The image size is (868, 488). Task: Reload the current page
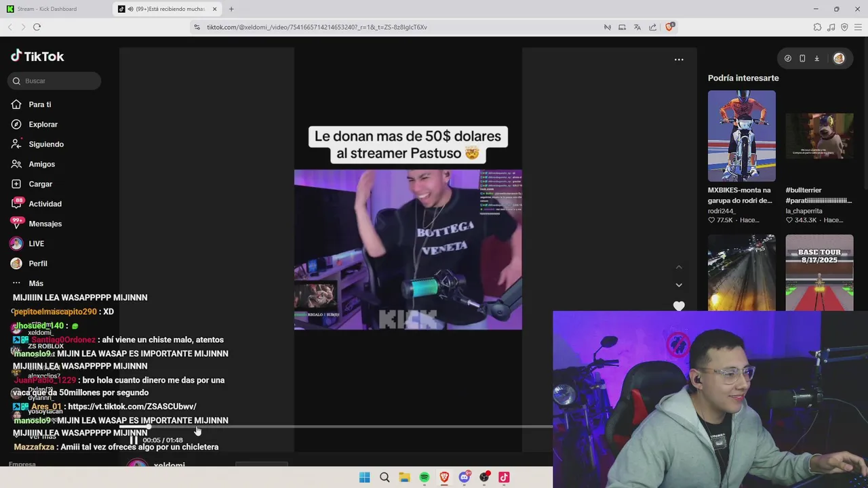click(37, 27)
